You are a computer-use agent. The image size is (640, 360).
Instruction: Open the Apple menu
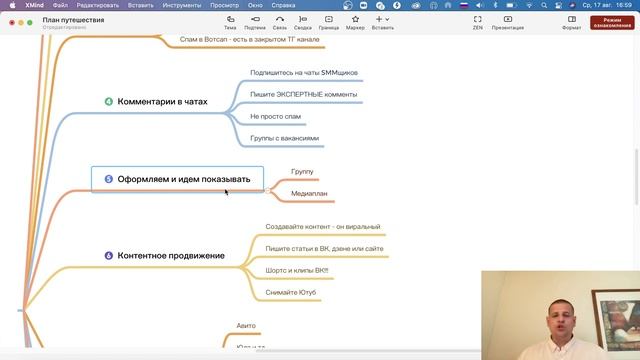pos(13,5)
